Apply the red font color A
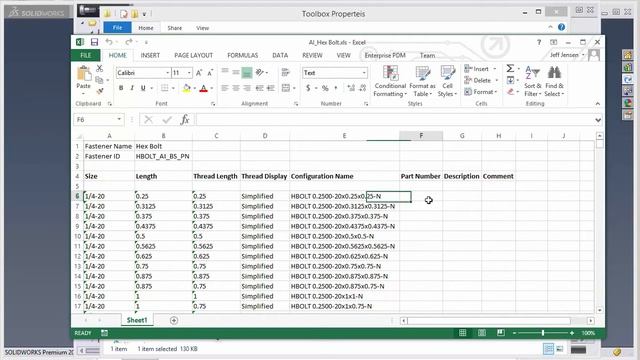Image resolution: width=640 pixels, height=360 pixels. point(203,88)
